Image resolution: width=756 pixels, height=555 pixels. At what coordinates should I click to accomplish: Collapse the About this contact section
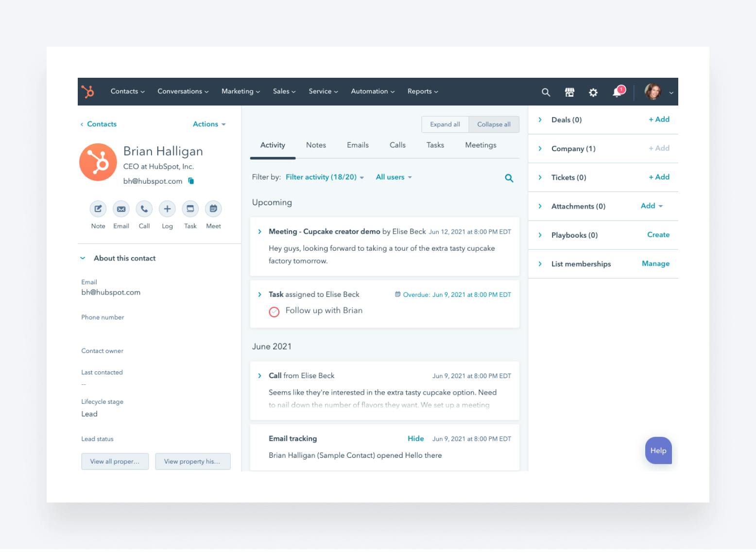pos(83,258)
